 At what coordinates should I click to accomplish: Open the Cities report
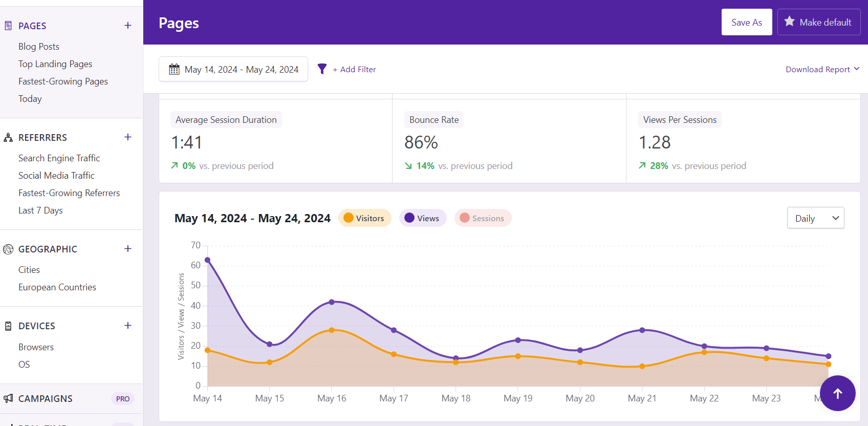point(29,270)
